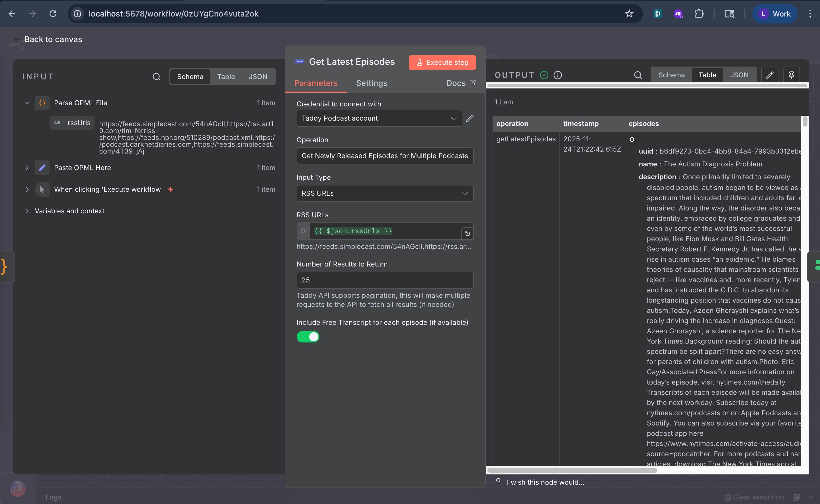Disable Include Free Transcript for each episode

pos(308,337)
